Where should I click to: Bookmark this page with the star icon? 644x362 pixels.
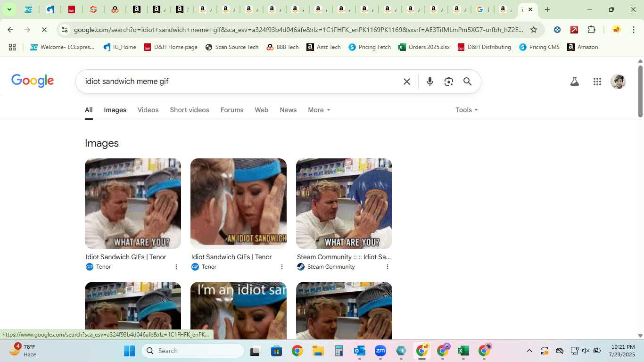pos(534,30)
